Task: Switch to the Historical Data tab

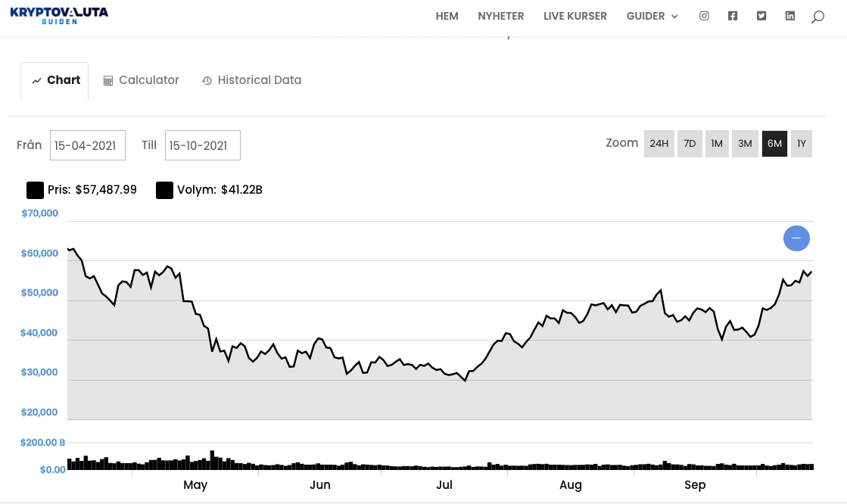Action: tap(260, 79)
